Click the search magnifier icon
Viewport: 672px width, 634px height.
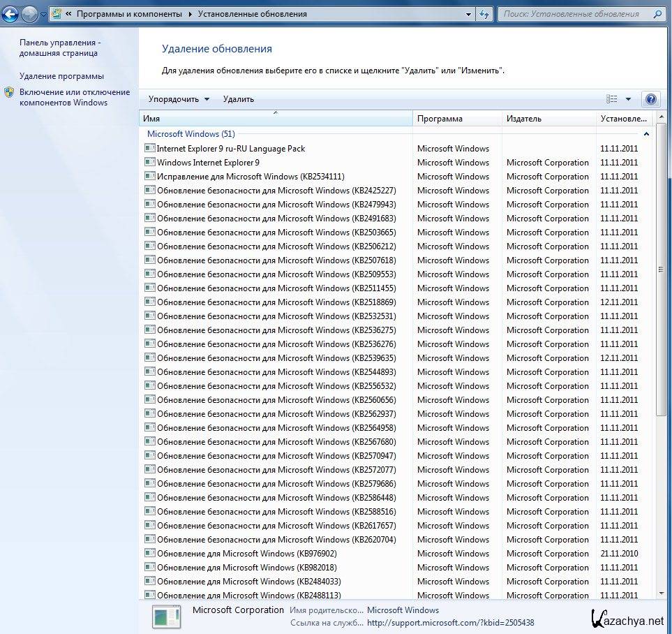[657, 14]
